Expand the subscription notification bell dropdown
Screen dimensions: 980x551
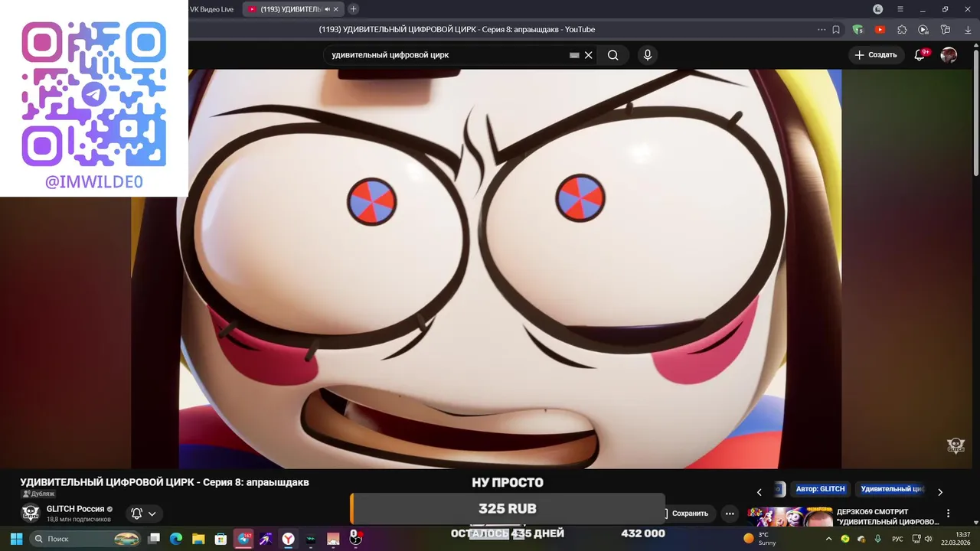coord(143,514)
